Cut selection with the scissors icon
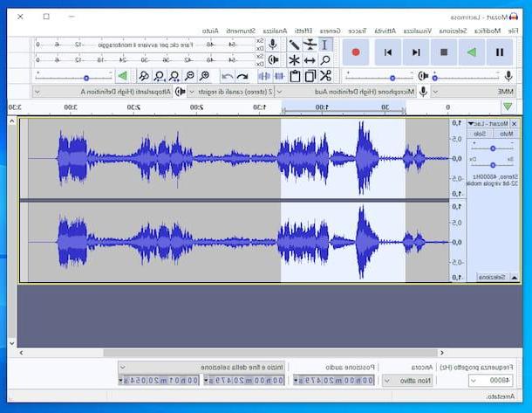This screenshot has height=413, width=532. 325,76
